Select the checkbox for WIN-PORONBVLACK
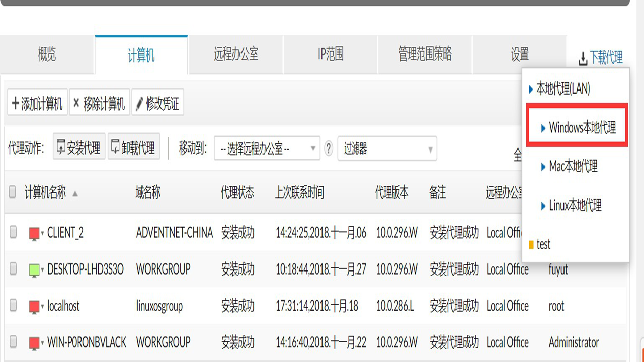The height and width of the screenshot is (362, 644). click(13, 342)
